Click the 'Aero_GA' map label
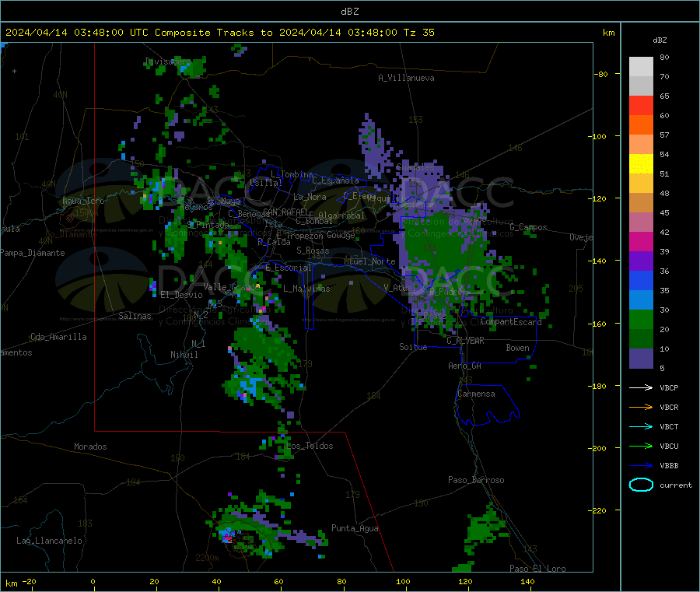The image size is (700, 592). tap(464, 366)
